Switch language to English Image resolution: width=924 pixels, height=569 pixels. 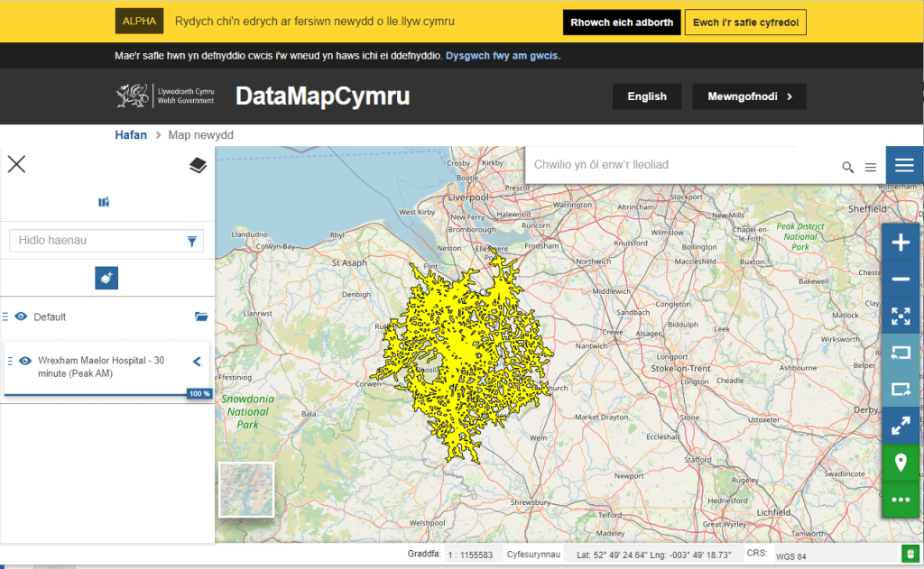click(647, 96)
